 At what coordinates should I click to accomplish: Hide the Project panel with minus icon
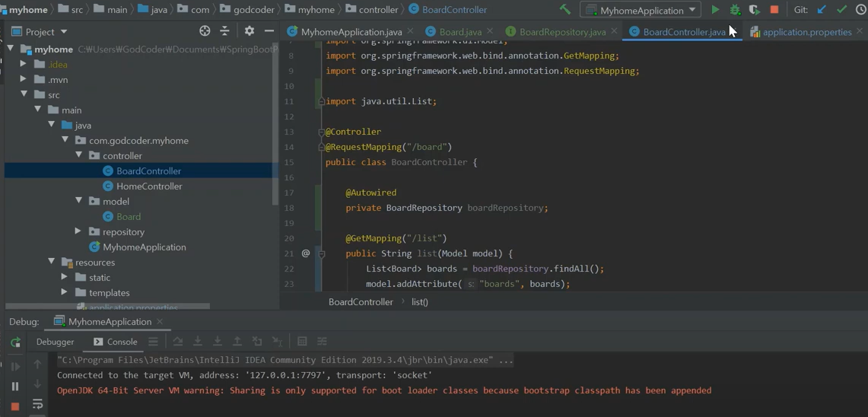269,31
